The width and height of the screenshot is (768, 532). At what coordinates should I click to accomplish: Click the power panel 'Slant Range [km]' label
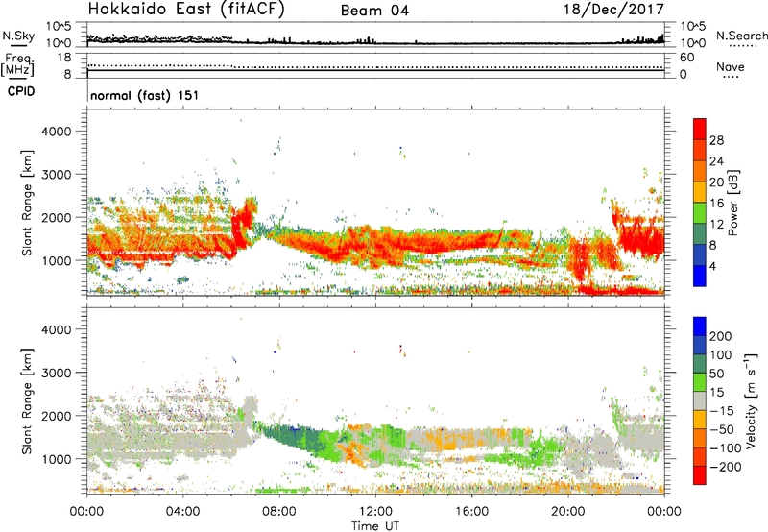[27, 203]
